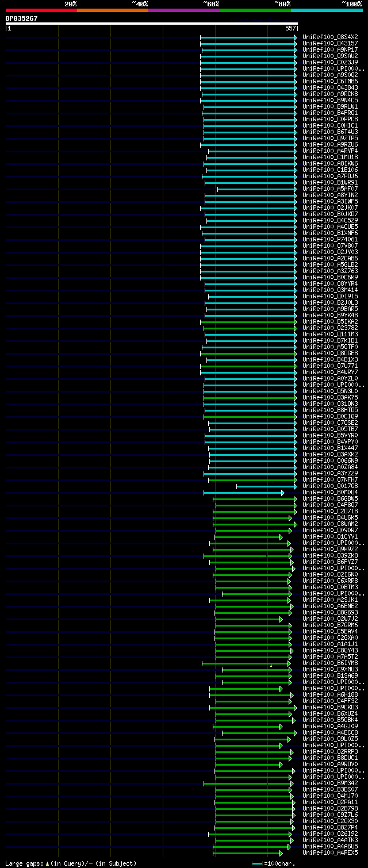This screenshot has width=368, height=868.
Task: Open hit UniRef100_Q43157
Action: click(330, 43)
